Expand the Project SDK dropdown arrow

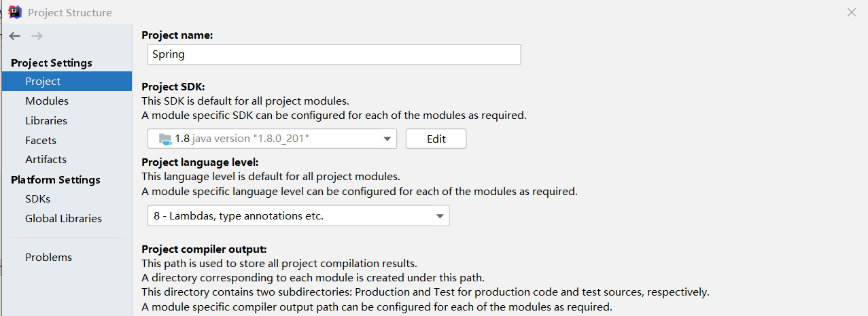tap(387, 139)
